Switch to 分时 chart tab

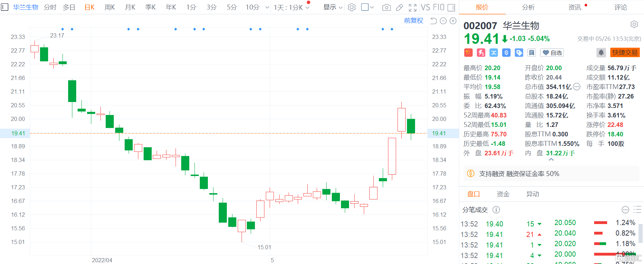tap(50, 7)
